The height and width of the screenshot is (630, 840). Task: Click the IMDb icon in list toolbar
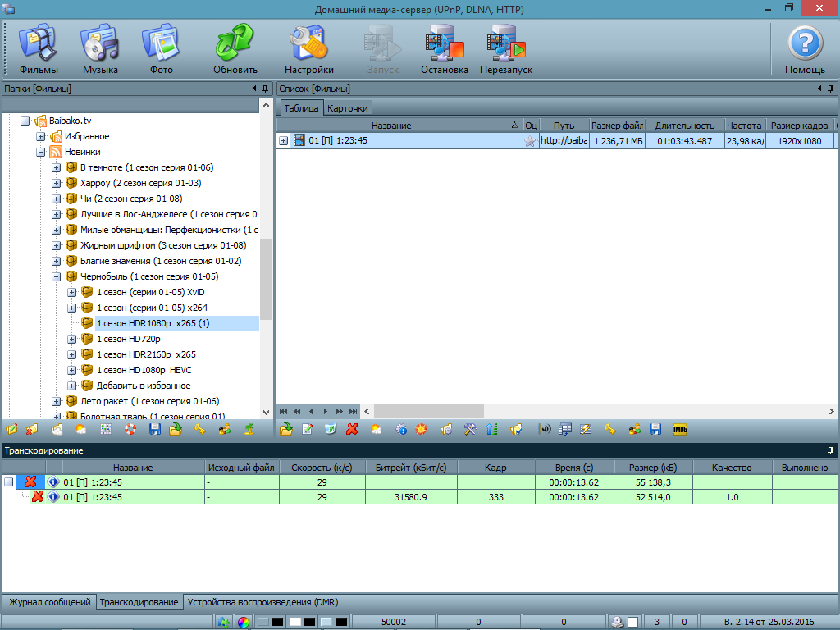point(679,429)
